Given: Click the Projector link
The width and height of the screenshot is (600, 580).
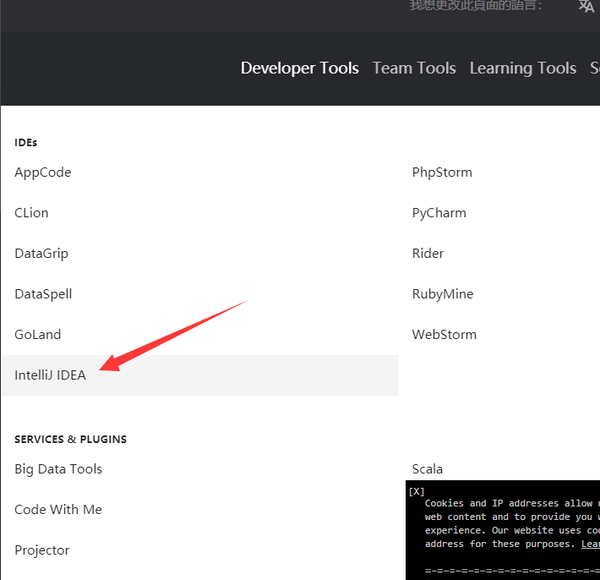Looking at the screenshot, I should [x=42, y=550].
